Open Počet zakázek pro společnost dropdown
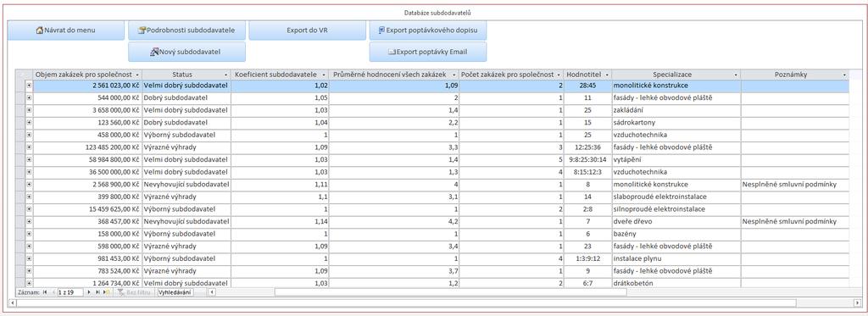This screenshot has height=316, width=868. click(559, 75)
